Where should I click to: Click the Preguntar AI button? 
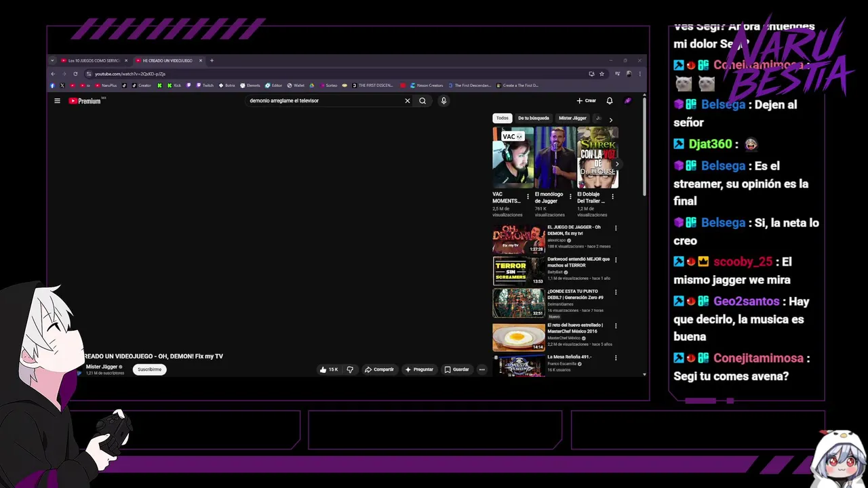[419, 369]
